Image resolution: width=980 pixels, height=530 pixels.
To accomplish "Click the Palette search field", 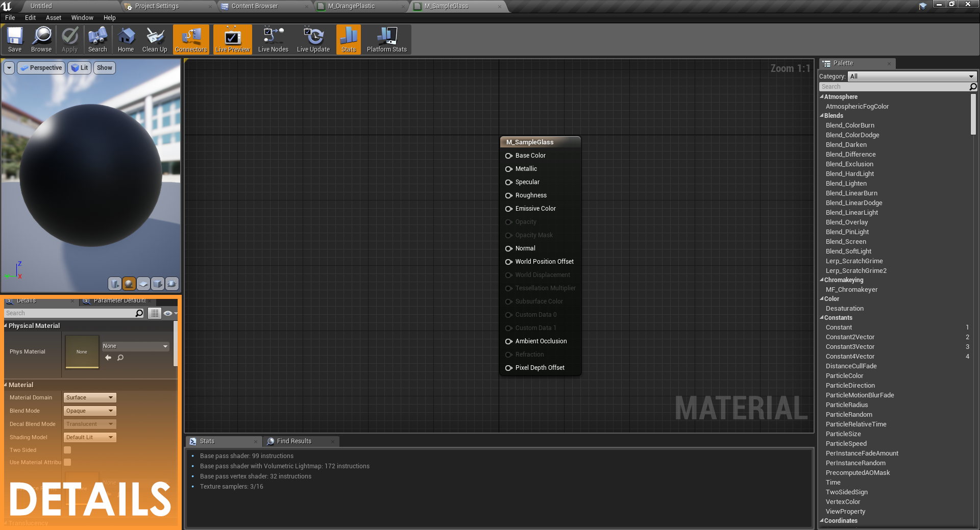I will pos(893,87).
